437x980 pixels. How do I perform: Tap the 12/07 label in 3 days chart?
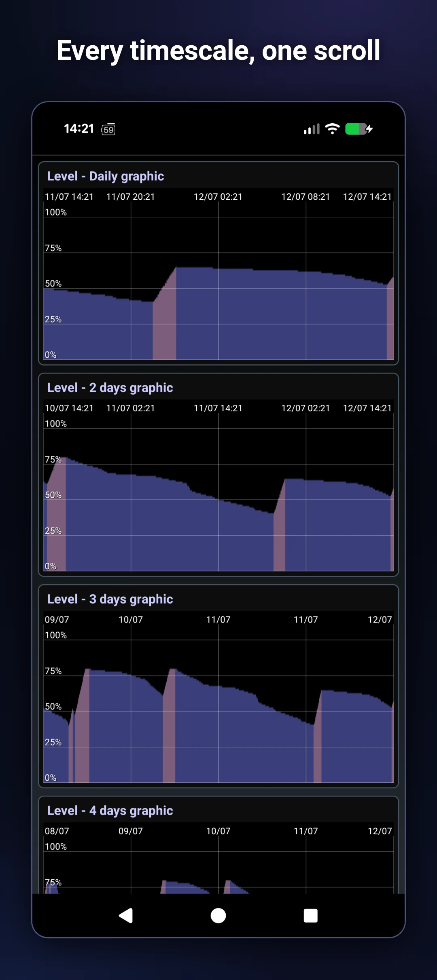click(380, 620)
